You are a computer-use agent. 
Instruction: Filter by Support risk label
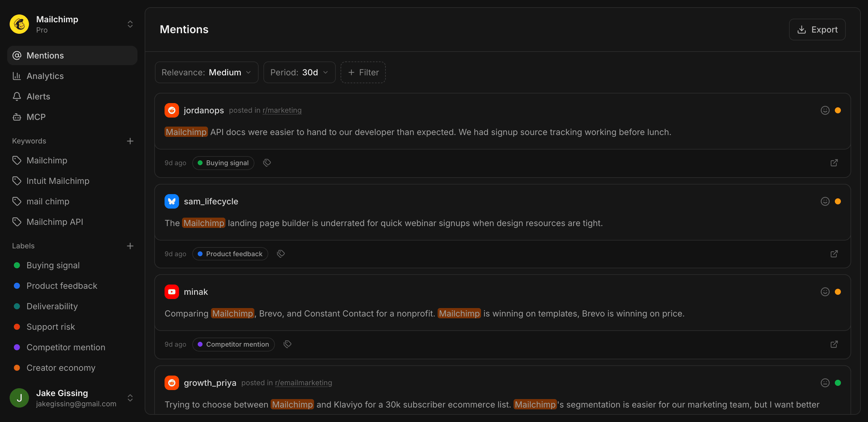(72, 327)
